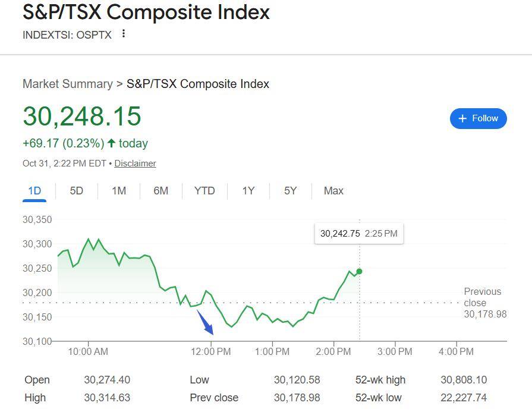This screenshot has width=532, height=412.
Task: Select the 1D time range tab
Action: click(34, 191)
